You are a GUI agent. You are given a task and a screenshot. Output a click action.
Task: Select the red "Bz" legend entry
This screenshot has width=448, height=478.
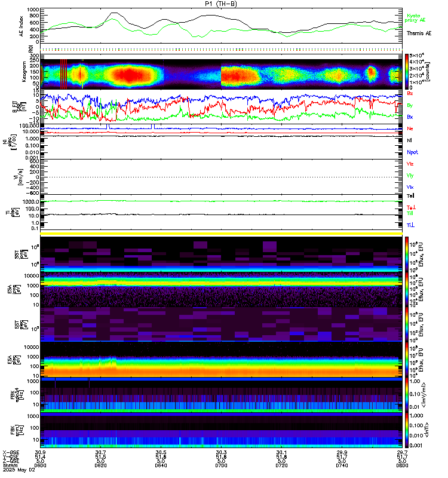coord(410,93)
